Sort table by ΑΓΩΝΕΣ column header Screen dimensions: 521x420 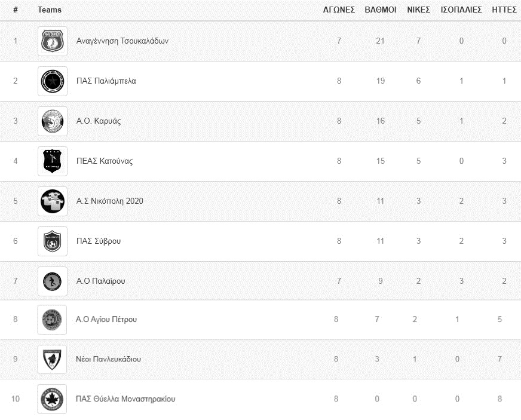coord(339,10)
